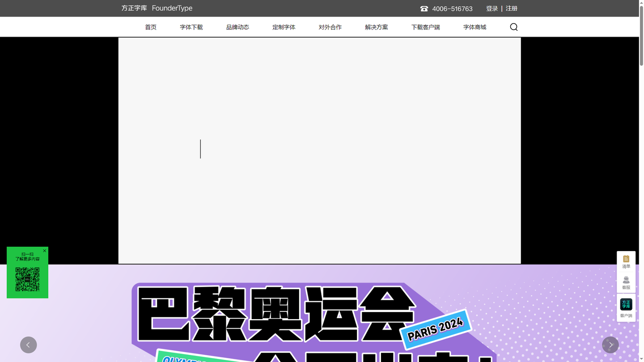Close the QR code popup
Screen dimensions: 644x362
(x=45, y=251)
